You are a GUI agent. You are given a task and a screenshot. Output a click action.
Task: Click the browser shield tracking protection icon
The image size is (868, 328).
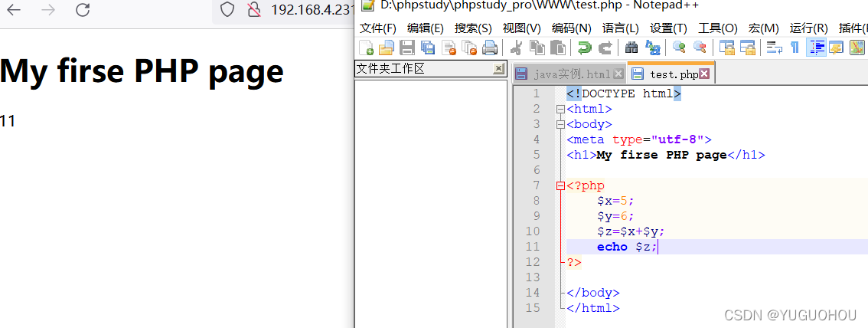pyautogui.click(x=227, y=9)
